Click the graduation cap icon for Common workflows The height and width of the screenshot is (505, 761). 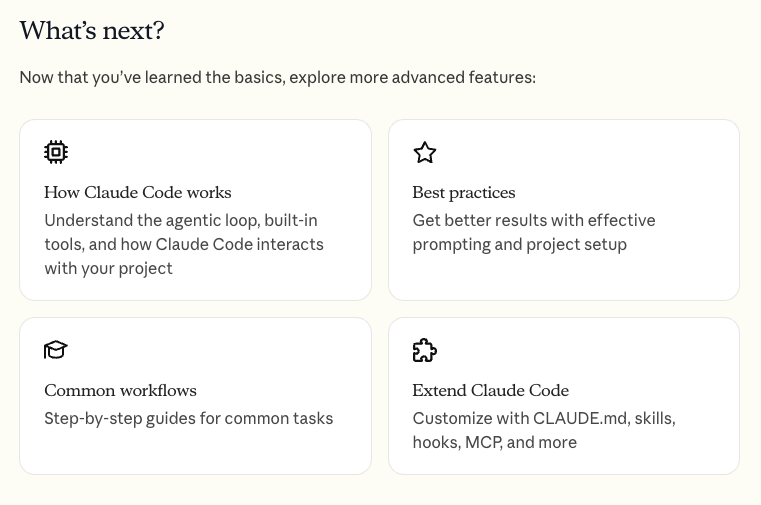(56, 350)
